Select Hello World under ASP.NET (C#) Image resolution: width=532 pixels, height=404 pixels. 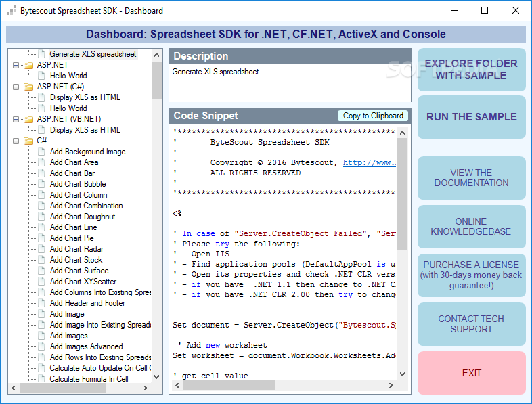pos(68,108)
